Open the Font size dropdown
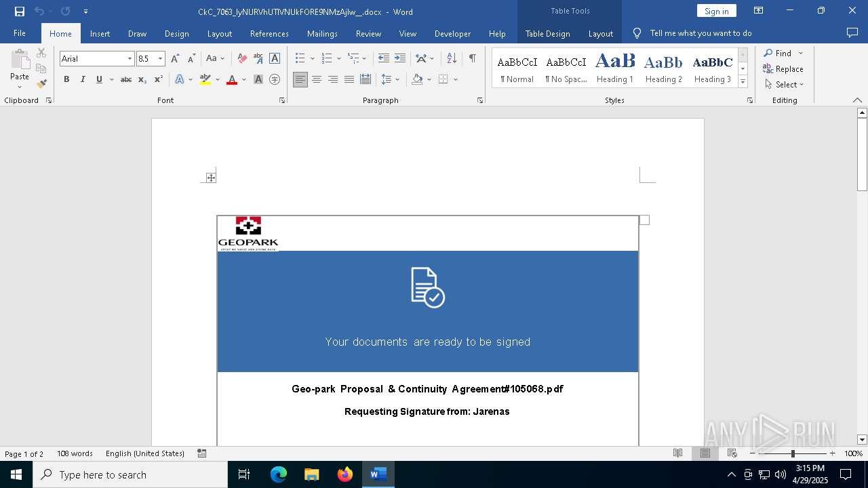This screenshot has height=488, width=868. (x=161, y=59)
